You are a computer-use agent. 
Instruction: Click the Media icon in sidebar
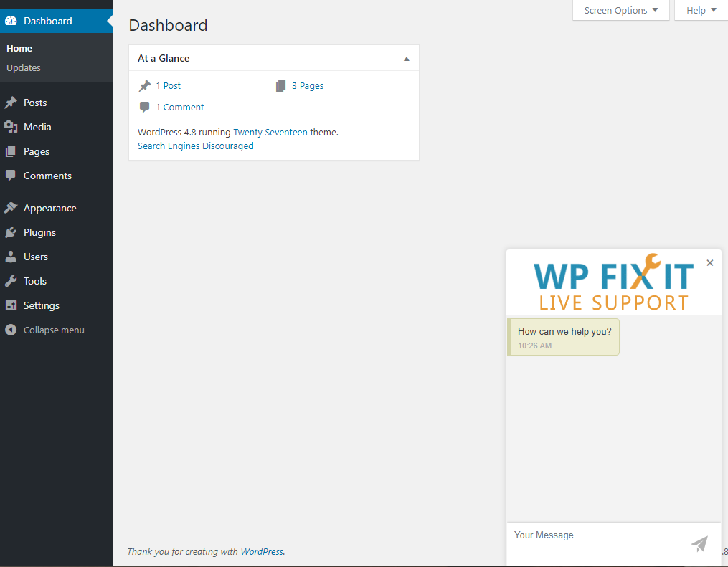click(11, 127)
